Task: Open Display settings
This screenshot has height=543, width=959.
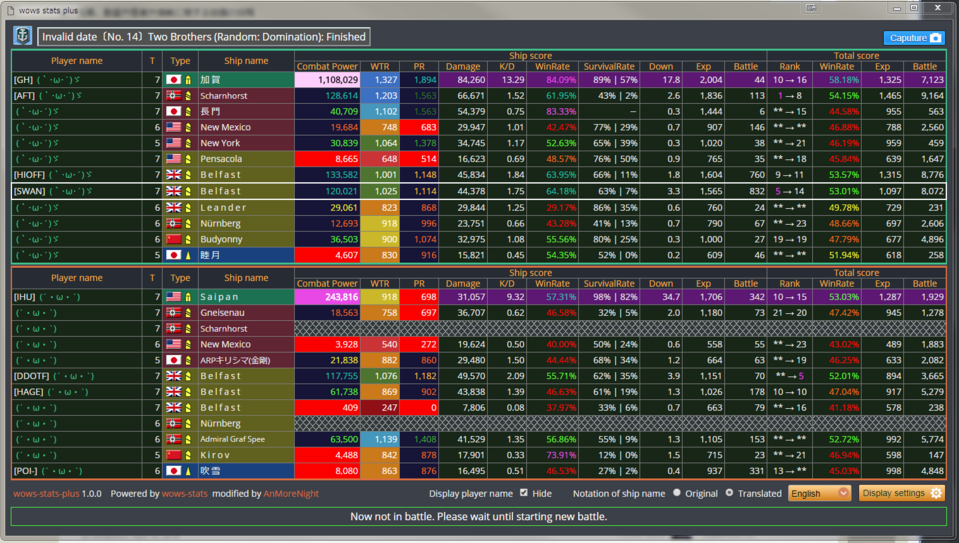Action: pyautogui.click(x=902, y=493)
